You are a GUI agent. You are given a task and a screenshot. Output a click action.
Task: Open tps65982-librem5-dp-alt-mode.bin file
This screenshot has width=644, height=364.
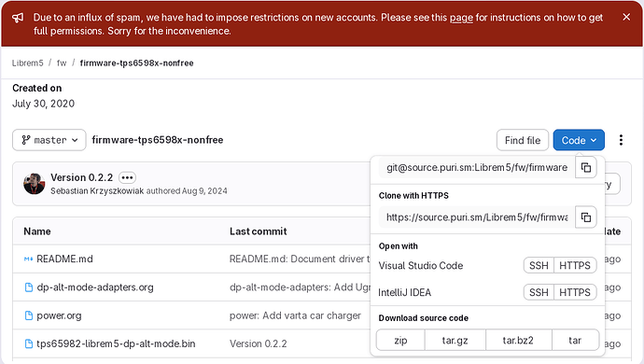tap(116, 343)
